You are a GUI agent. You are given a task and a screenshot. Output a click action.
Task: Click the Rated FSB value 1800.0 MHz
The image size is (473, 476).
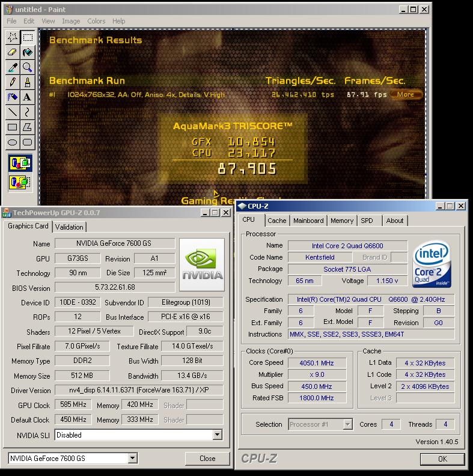coord(317,398)
